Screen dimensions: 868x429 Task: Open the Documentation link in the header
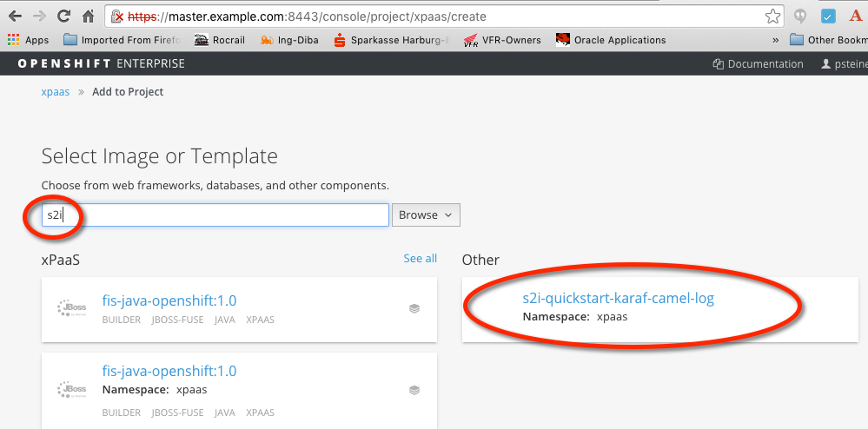pyautogui.click(x=758, y=64)
